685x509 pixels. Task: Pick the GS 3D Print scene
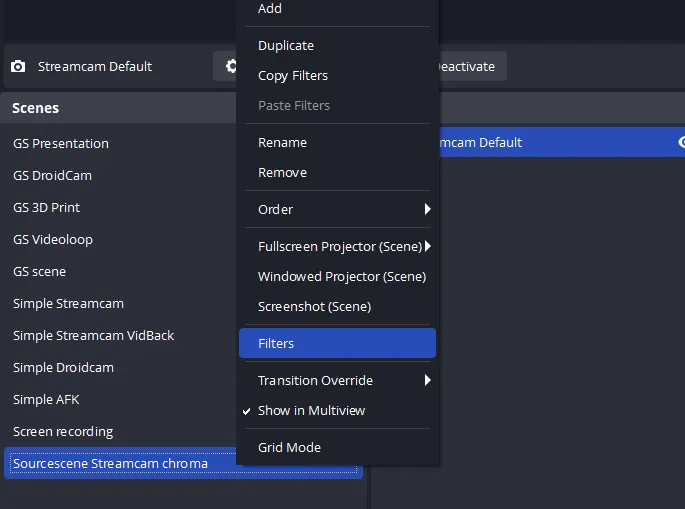(47, 208)
